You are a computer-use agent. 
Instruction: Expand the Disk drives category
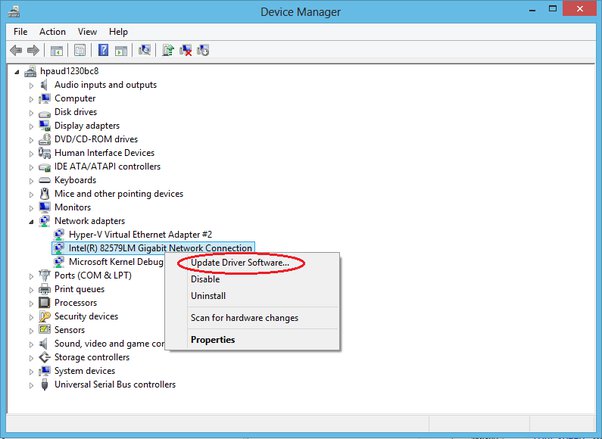[31, 113]
